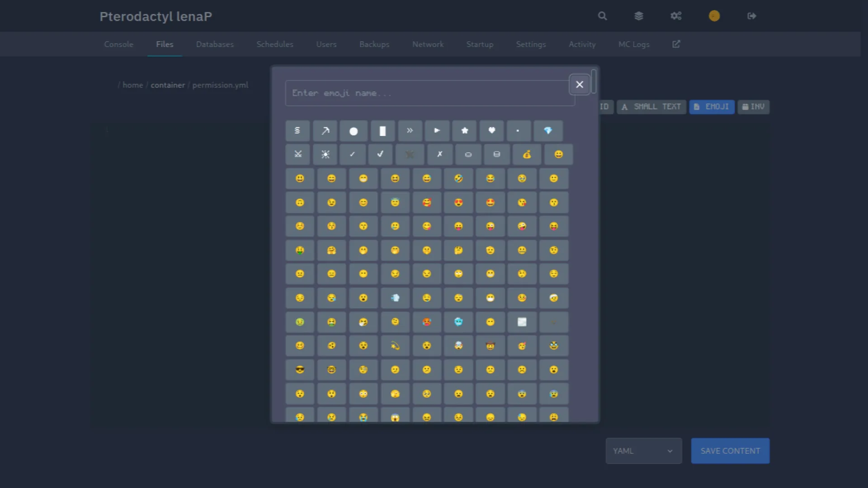The image size is (868, 488).
Task: Click the Save Content button
Action: [730, 451]
